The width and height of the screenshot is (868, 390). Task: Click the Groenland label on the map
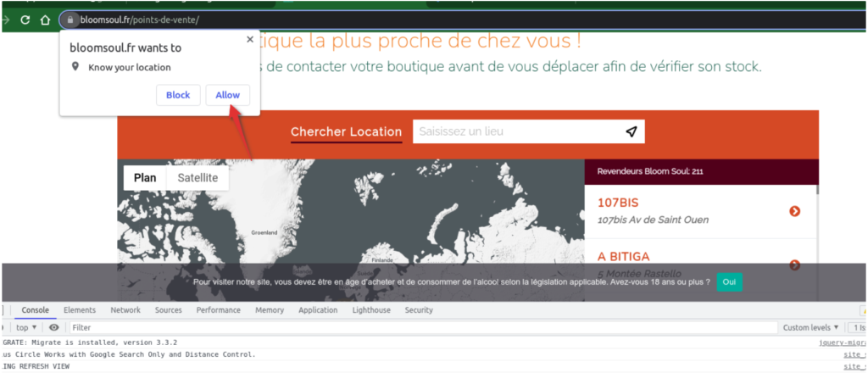264,232
